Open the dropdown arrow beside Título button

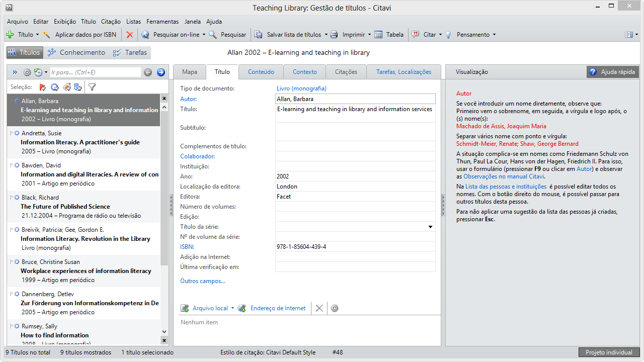37,35
